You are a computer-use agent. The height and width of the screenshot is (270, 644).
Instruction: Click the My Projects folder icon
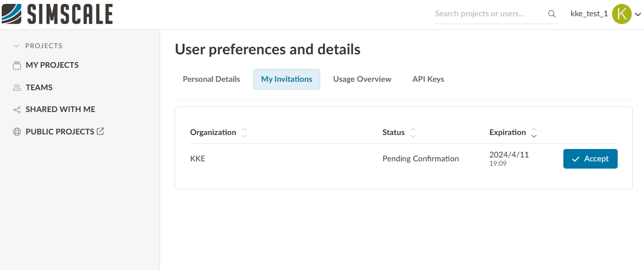point(17,66)
